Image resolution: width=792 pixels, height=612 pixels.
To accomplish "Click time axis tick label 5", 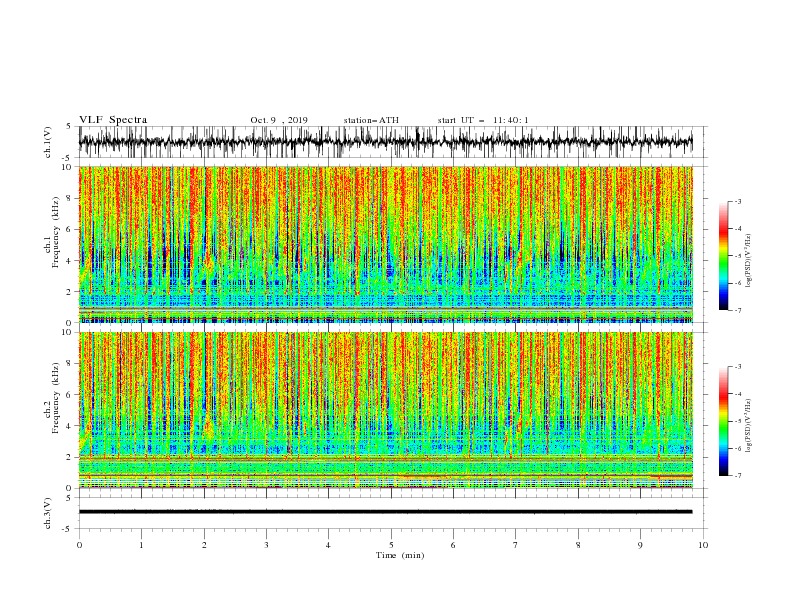I will [x=391, y=545].
